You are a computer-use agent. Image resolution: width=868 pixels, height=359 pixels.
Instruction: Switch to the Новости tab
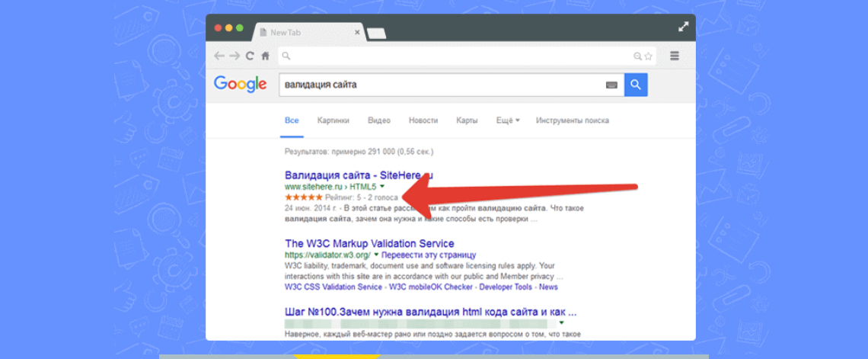click(x=423, y=120)
